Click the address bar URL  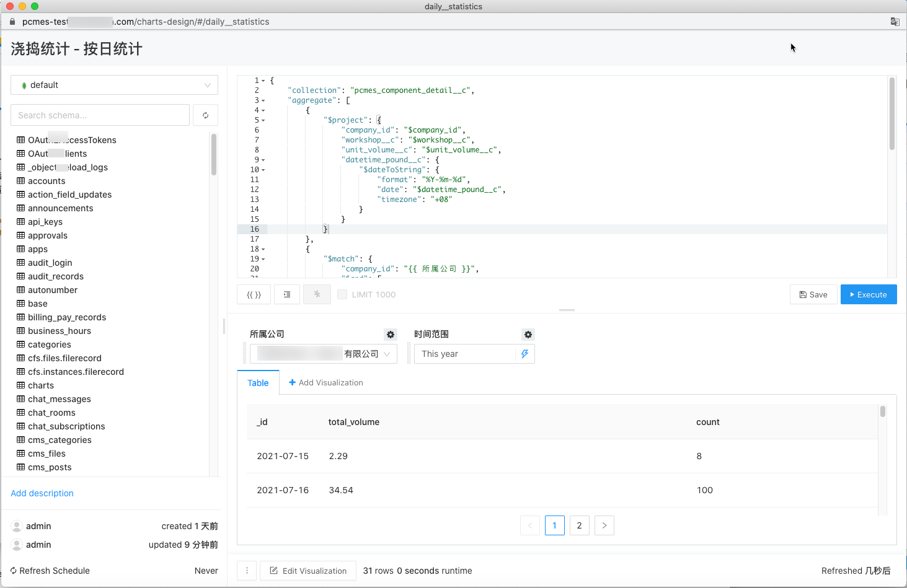(x=146, y=22)
